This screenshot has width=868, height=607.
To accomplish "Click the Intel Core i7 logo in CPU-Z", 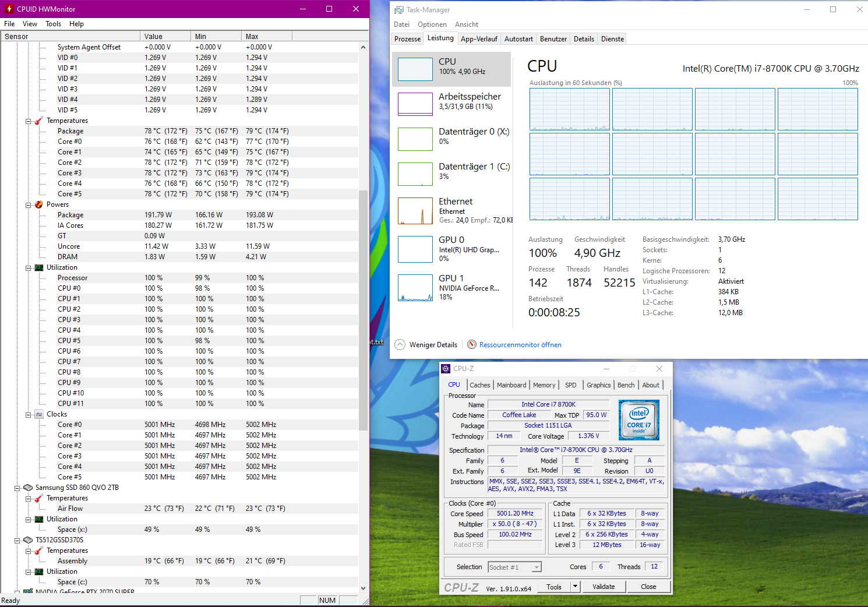I will (x=639, y=419).
